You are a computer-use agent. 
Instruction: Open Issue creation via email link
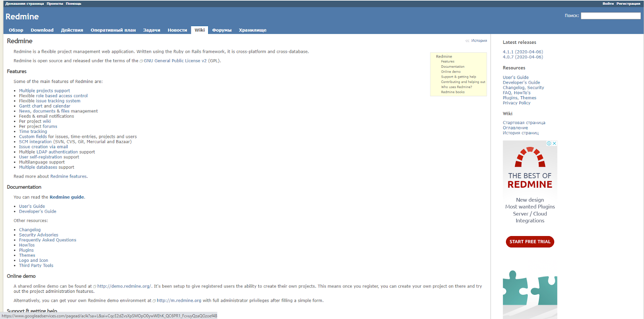point(43,147)
